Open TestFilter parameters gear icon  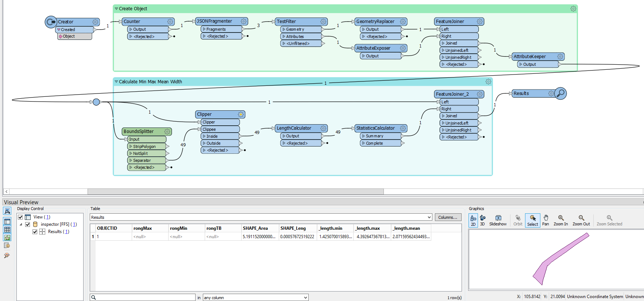tap(323, 22)
